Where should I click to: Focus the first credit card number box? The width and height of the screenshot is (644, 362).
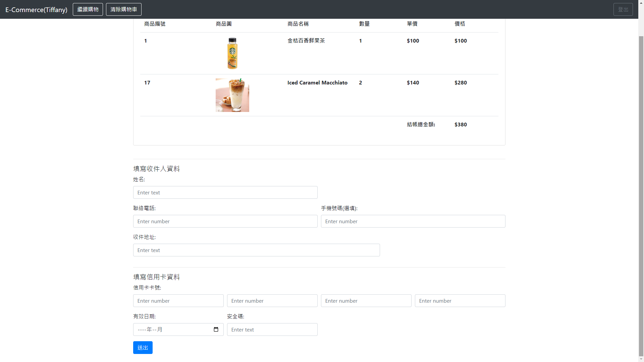point(178,301)
